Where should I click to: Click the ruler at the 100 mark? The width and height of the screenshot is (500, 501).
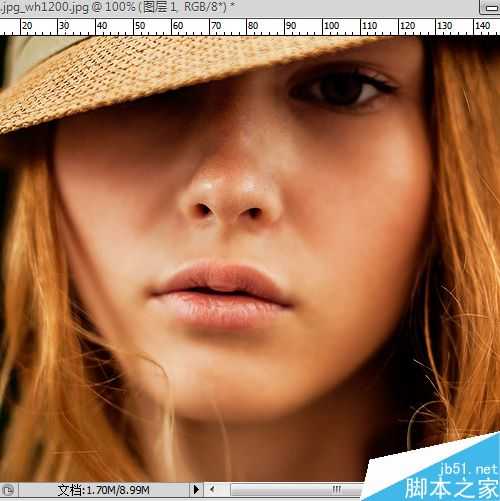[x=332, y=26]
